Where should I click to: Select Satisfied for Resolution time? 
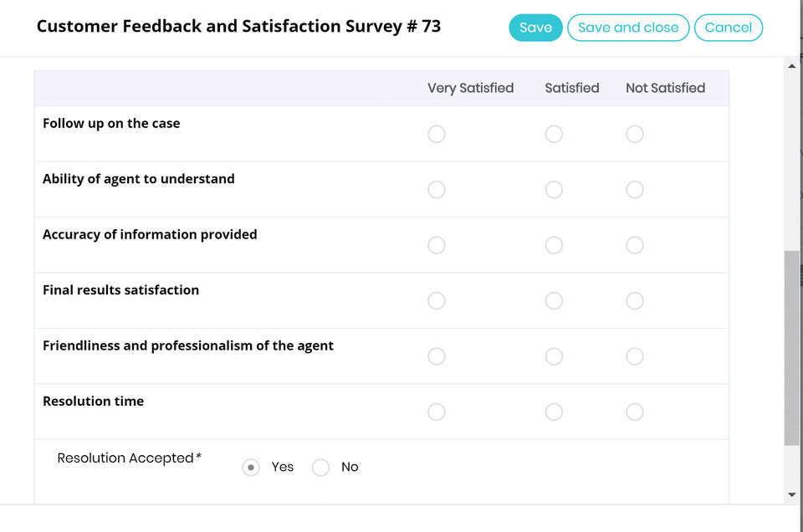coord(554,412)
